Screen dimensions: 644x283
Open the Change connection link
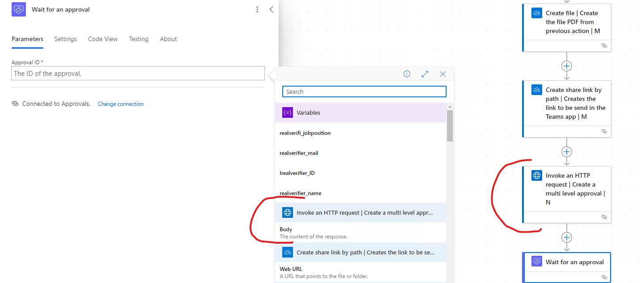tap(121, 104)
